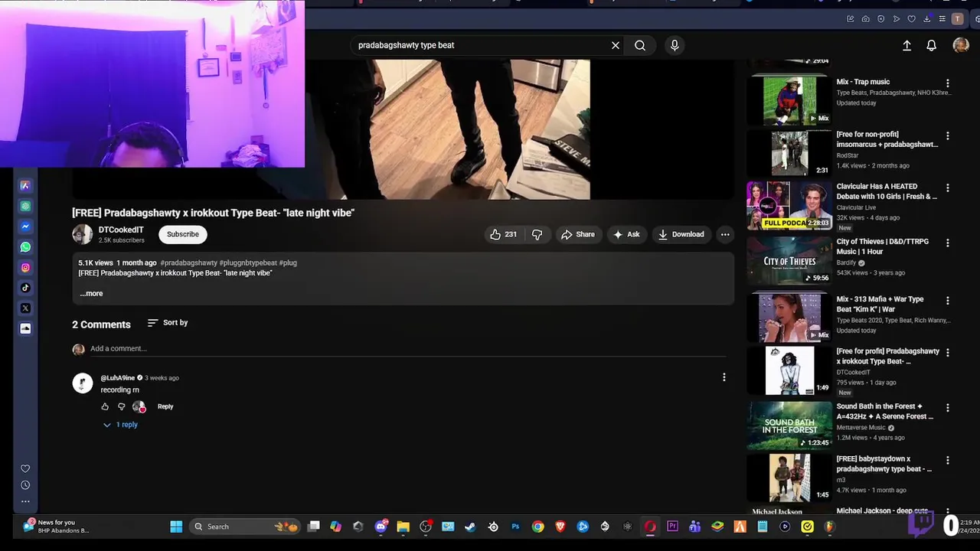Image resolution: width=980 pixels, height=551 pixels.
Task: Subscribe to DTCookedIT channel
Action: coord(183,234)
